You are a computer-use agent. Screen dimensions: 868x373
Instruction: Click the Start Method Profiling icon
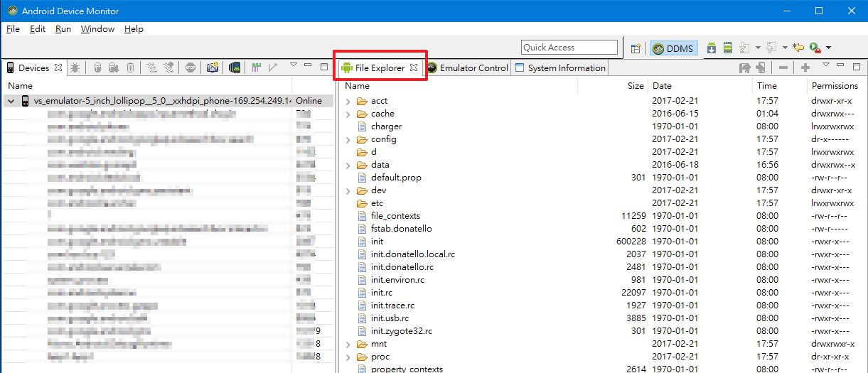click(x=168, y=67)
